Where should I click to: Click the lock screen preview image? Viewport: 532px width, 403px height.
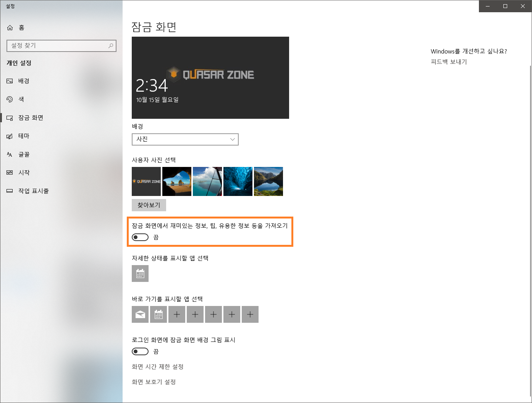[210, 78]
